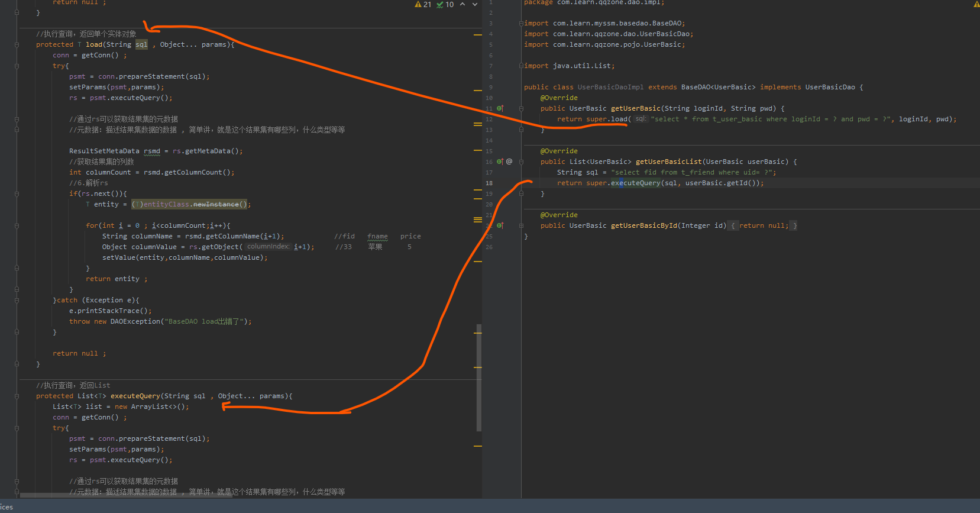Click 'BaseDAO<UserBasic>' in the extends clause
This screenshot has width=980, height=513.
[x=718, y=87]
